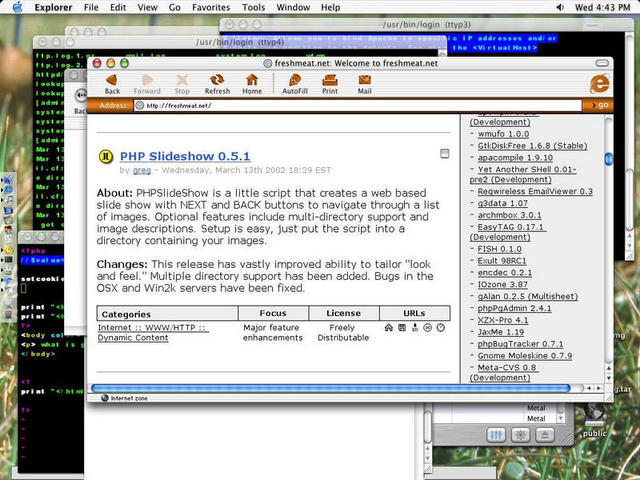This screenshot has width=640, height=480.
Task: Open the Internet :: WWW/HTTP category link
Action: [x=153, y=333]
